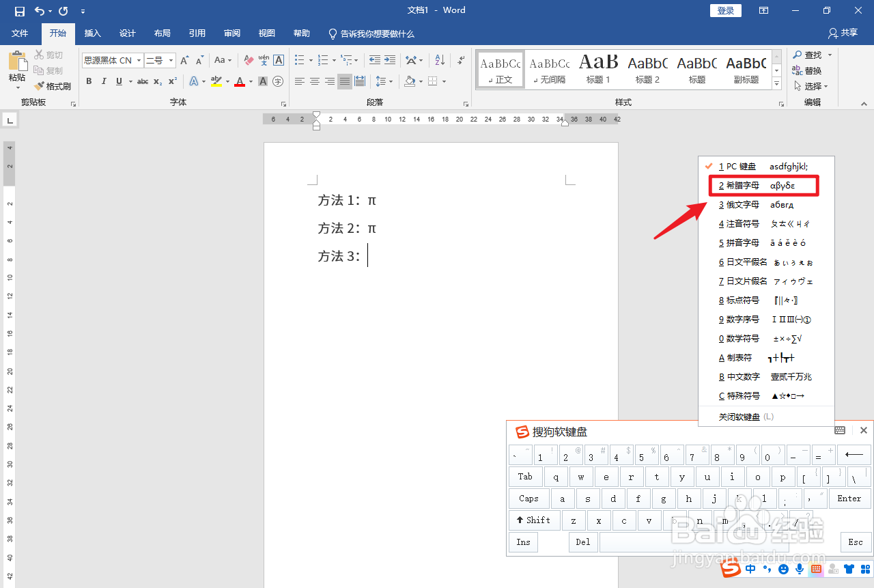This screenshot has width=874, height=588.
Task: Toggle Italic formatting
Action: (x=104, y=81)
